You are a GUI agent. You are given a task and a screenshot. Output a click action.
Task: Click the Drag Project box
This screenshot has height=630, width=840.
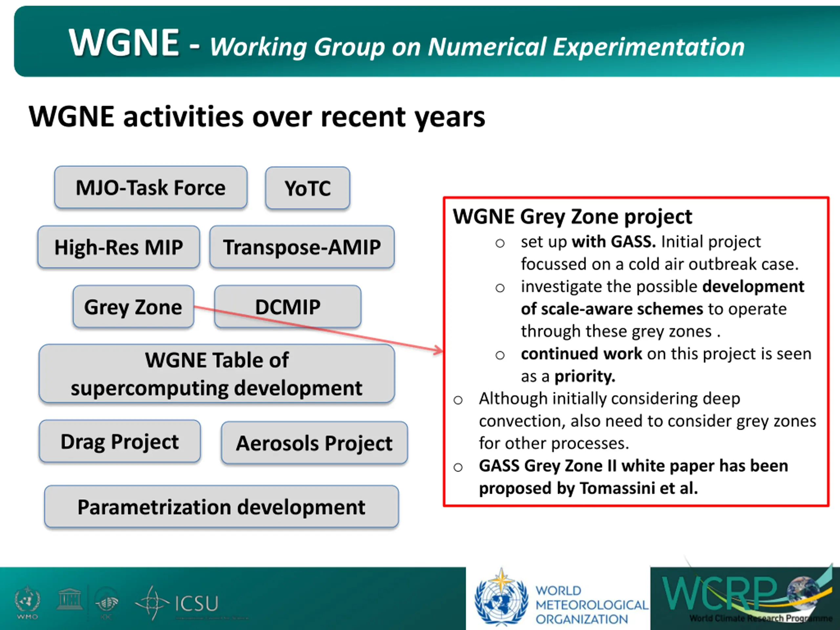[x=120, y=441]
